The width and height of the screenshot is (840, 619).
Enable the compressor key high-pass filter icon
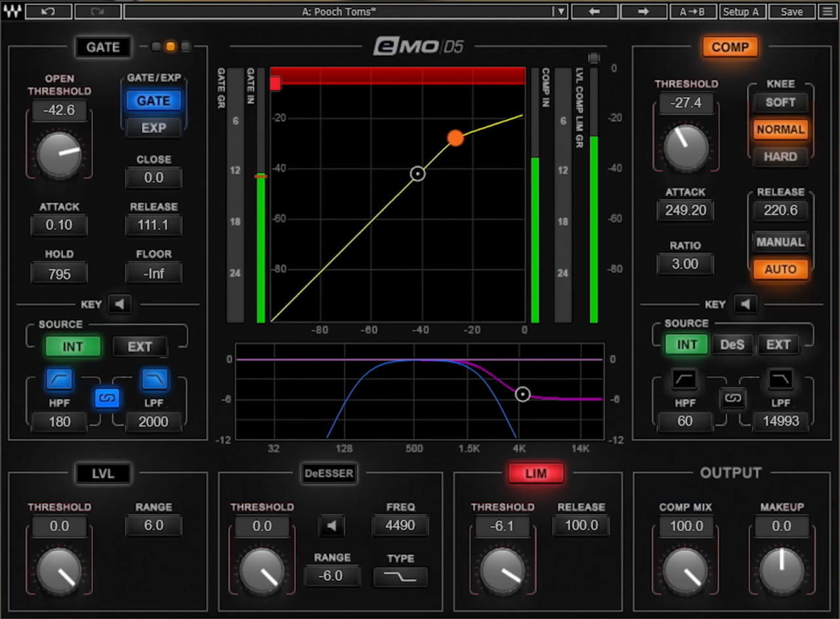pyautogui.click(x=684, y=379)
